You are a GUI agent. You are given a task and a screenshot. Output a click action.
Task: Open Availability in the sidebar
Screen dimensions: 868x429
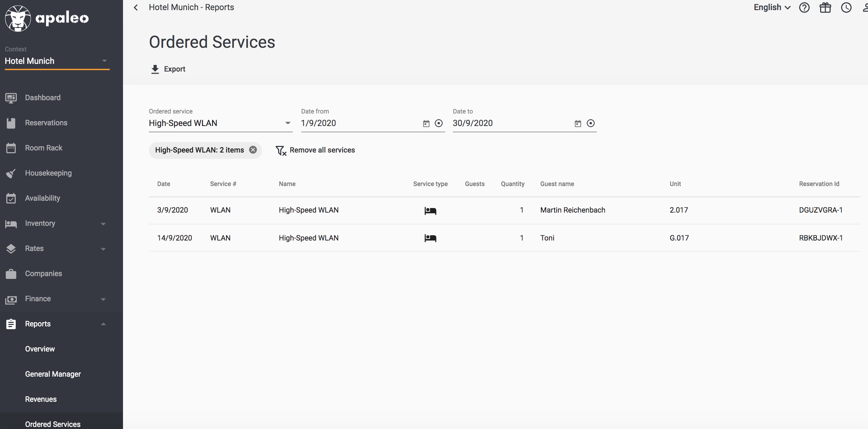click(x=43, y=198)
